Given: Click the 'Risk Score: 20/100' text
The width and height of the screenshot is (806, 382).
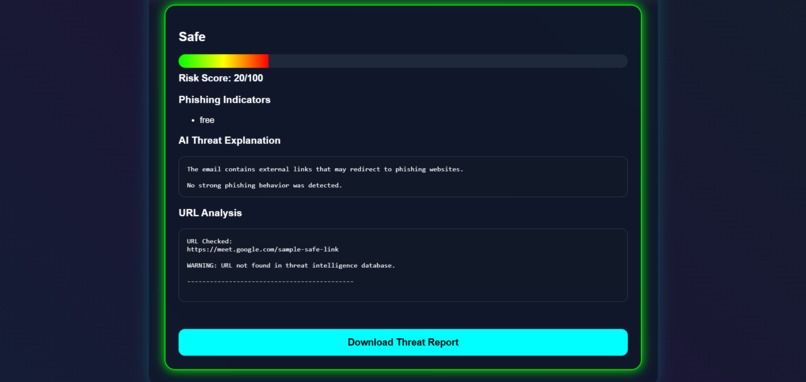Looking at the screenshot, I should [221, 78].
